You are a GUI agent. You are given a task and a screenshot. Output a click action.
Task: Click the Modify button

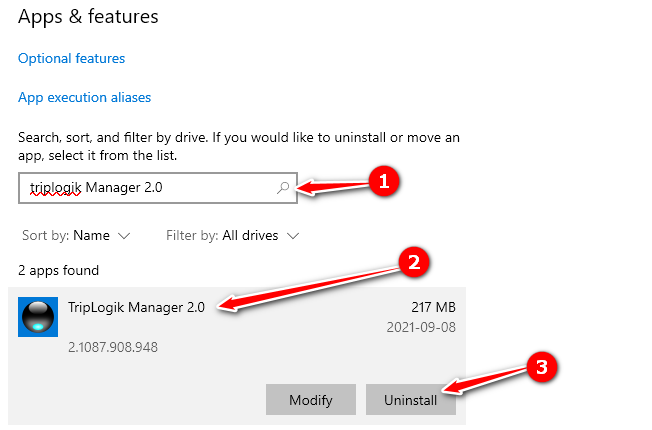click(x=311, y=400)
